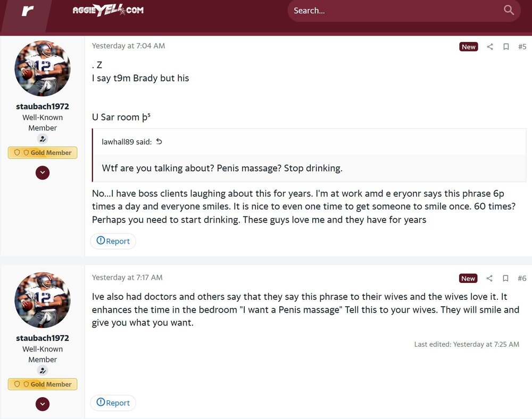
Task: Expand user details under second staubach1972 profile
Action: (43, 404)
